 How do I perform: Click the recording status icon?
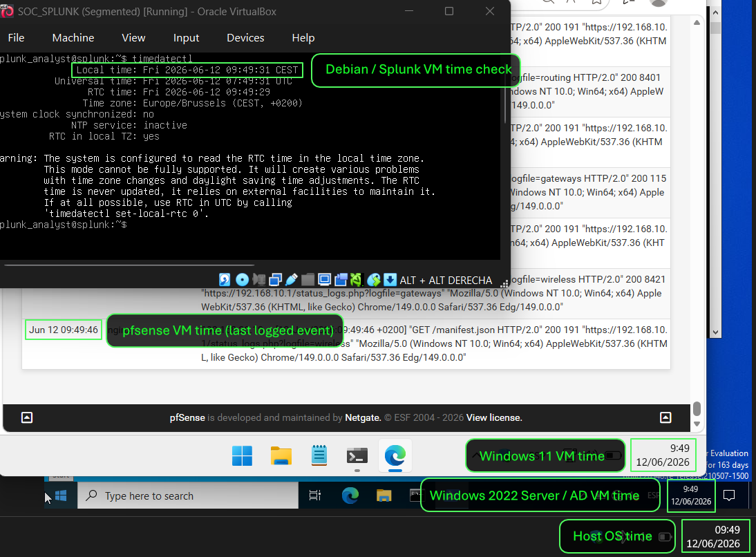click(x=341, y=280)
